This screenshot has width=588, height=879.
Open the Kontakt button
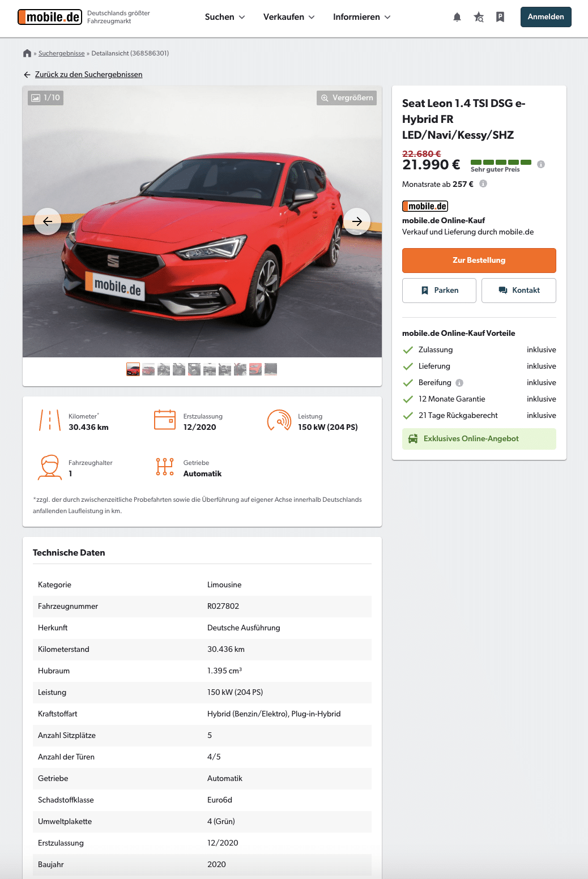519,291
